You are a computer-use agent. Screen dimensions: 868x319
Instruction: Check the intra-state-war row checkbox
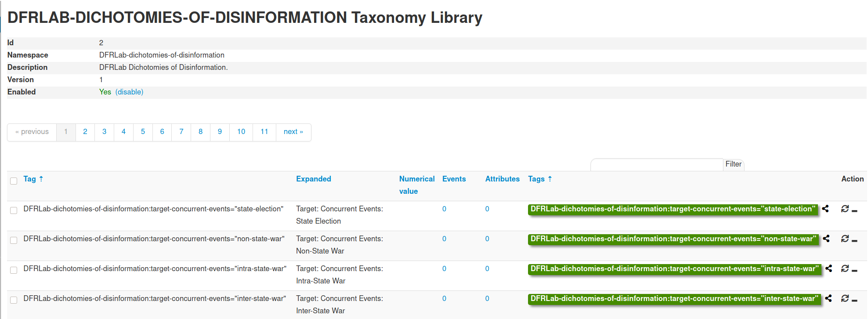[x=14, y=270]
